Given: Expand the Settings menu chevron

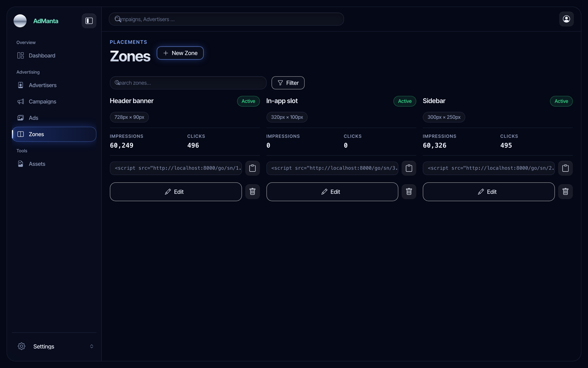Looking at the screenshot, I should click(92, 346).
